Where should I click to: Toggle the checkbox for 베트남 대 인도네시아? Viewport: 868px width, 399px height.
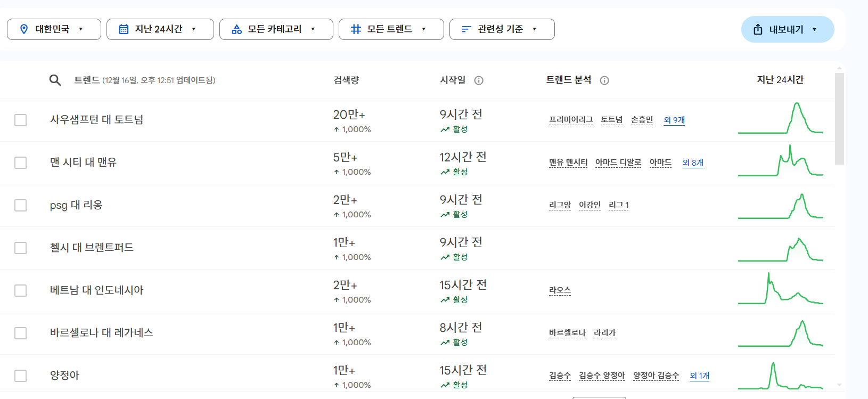pyautogui.click(x=21, y=290)
